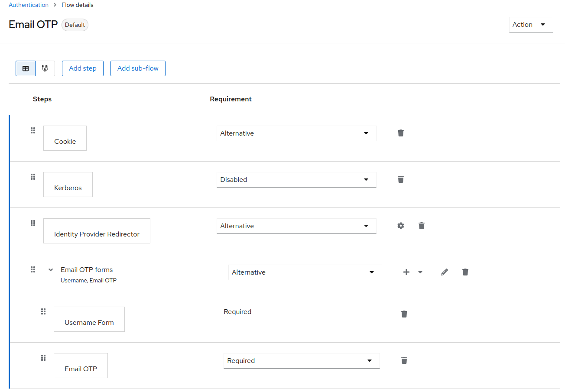Delete the Cookie step
This screenshot has width=565, height=392.
401,133
